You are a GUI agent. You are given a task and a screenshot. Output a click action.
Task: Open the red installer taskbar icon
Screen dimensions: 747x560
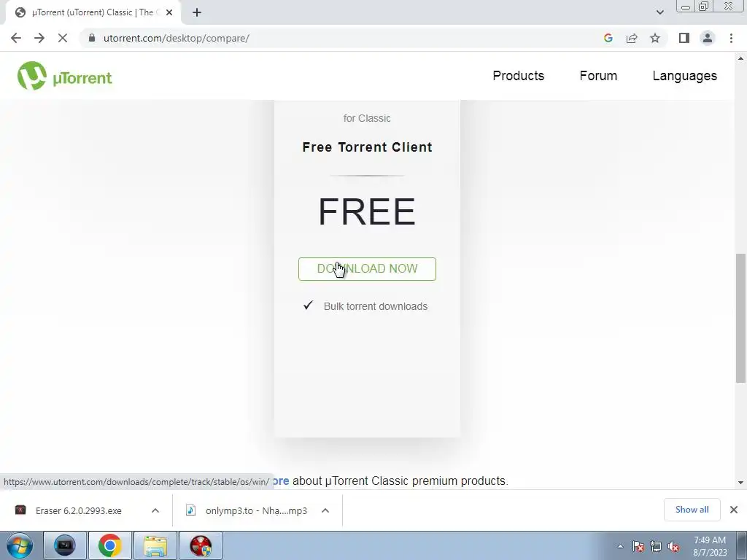point(201,545)
